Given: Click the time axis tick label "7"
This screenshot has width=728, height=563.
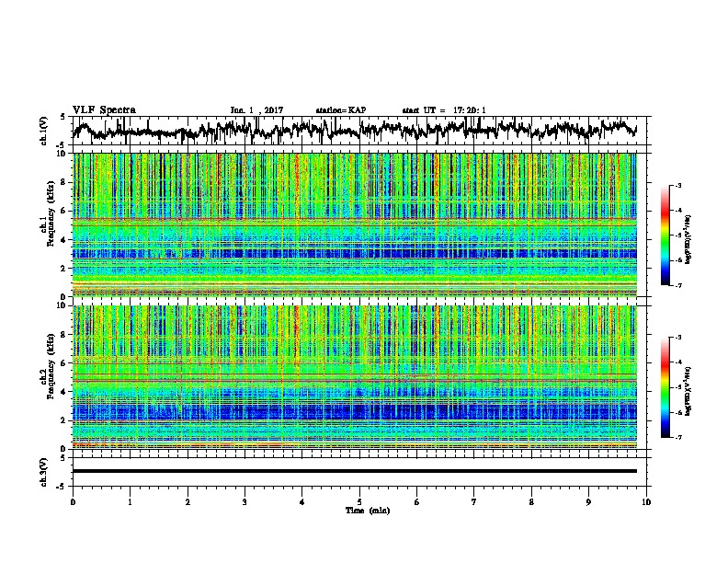Looking at the screenshot, I should click(x=474, y=502).
